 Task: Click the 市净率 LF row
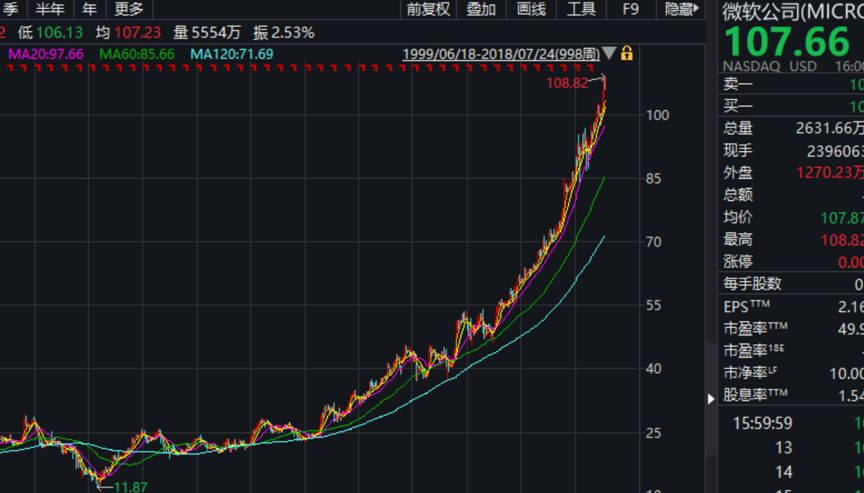(x=793, y=373)
